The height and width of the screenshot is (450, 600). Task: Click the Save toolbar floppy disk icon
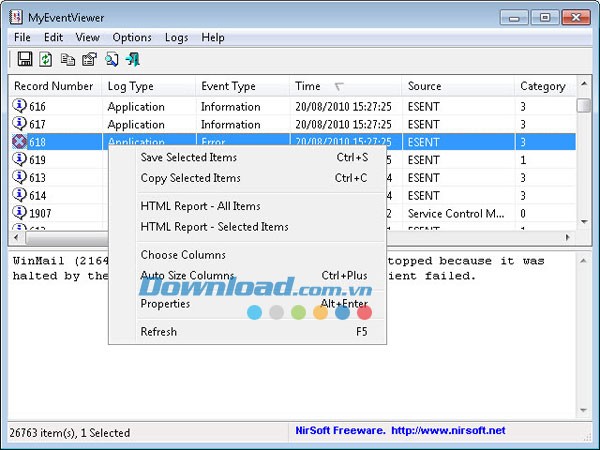point(25,59)
